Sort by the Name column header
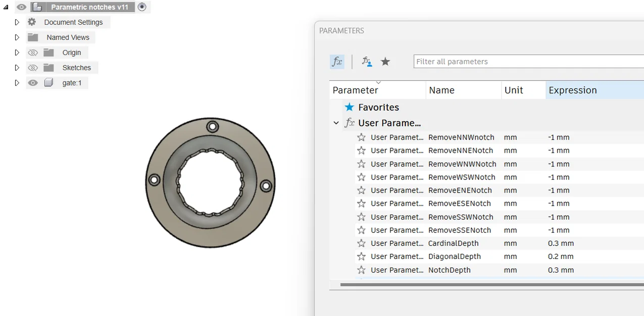 (x=464, y=90)
